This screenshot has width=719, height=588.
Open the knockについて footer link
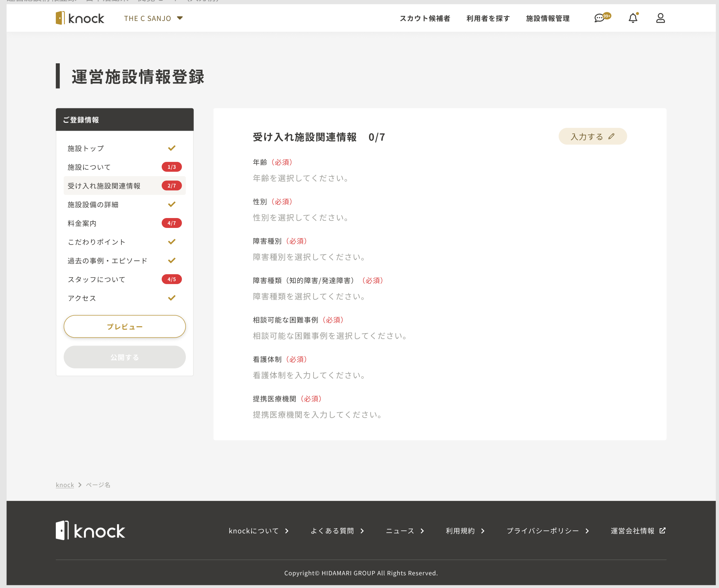pyautogui.click(x=259, y=531)
